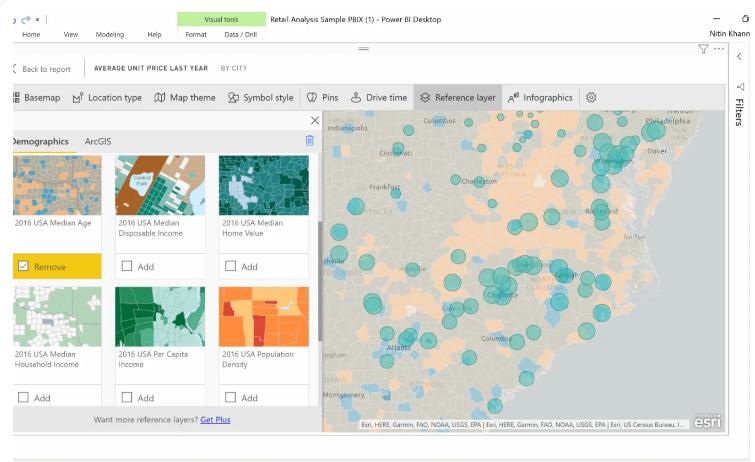Click the AVERAGE UNIT PRICE LAST YEAR title

pyautogui.click(x=151, y=68)
